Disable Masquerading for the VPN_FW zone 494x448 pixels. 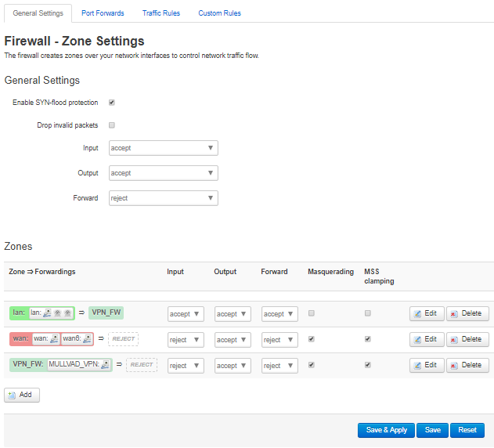312,365
